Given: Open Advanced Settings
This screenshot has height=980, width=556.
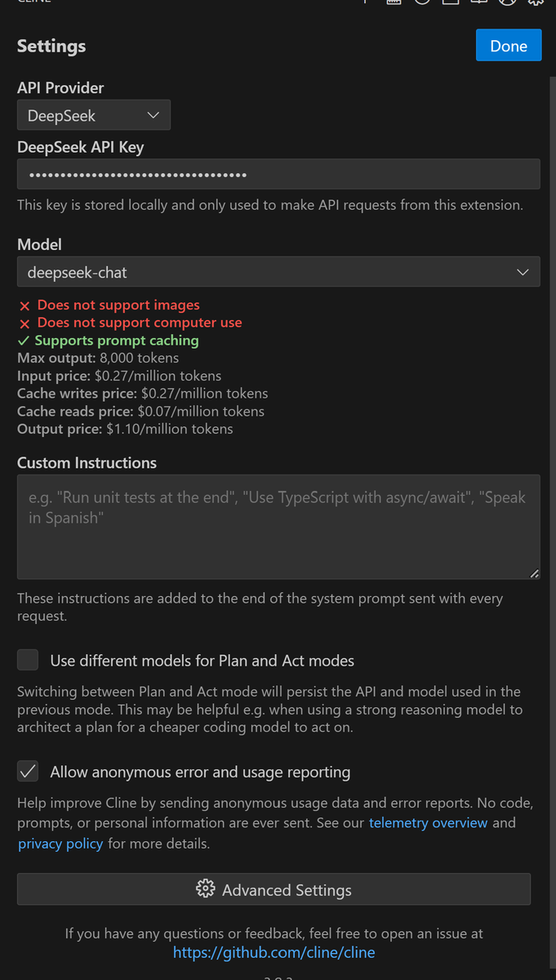Looking at the screenshot, I should [x=274, y=889].
